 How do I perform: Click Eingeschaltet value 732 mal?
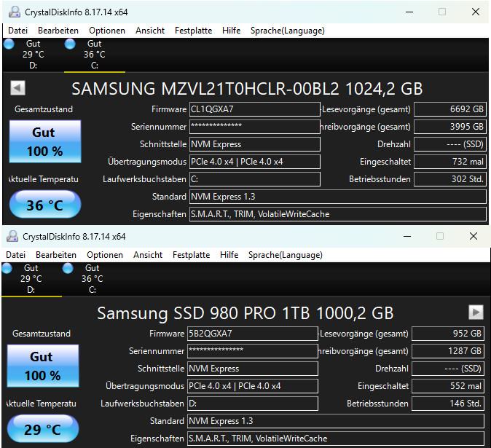point(450,162)
